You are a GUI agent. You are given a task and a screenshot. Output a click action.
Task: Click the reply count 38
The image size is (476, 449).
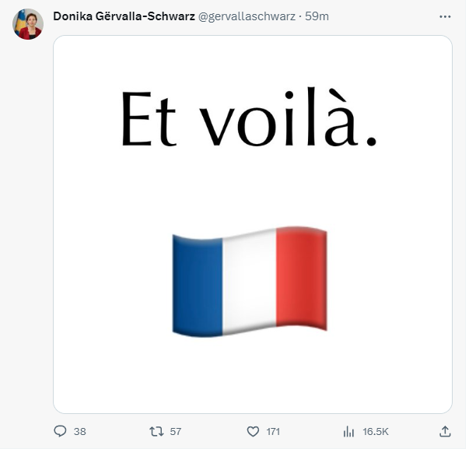coord(80,431)
